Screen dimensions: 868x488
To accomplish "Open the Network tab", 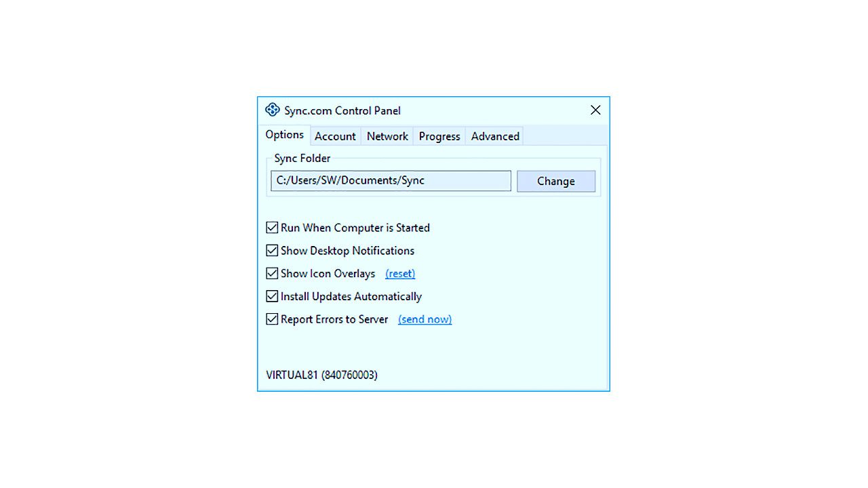I will click(387, 136).
